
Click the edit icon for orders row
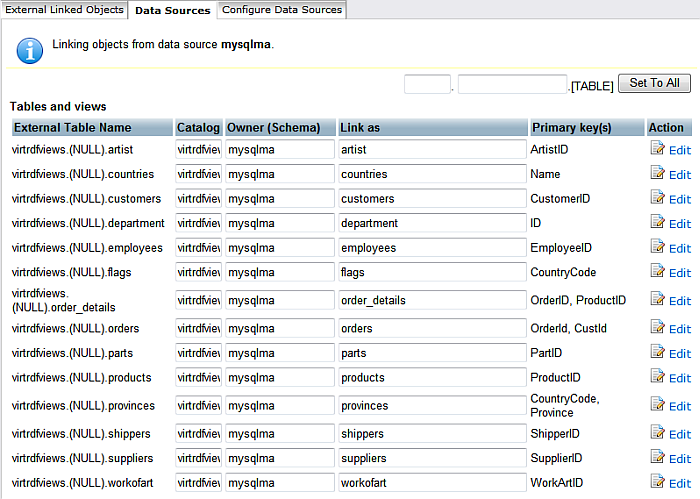[x=657, y=328]
